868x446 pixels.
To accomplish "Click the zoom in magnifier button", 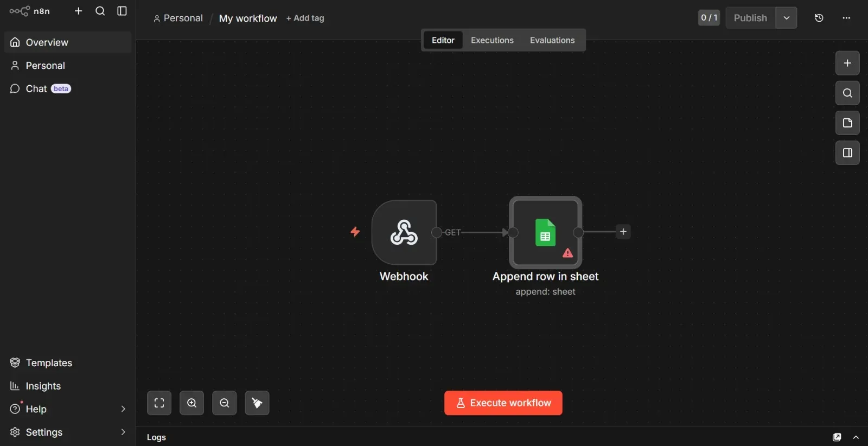I will click(x=192, y=403).
